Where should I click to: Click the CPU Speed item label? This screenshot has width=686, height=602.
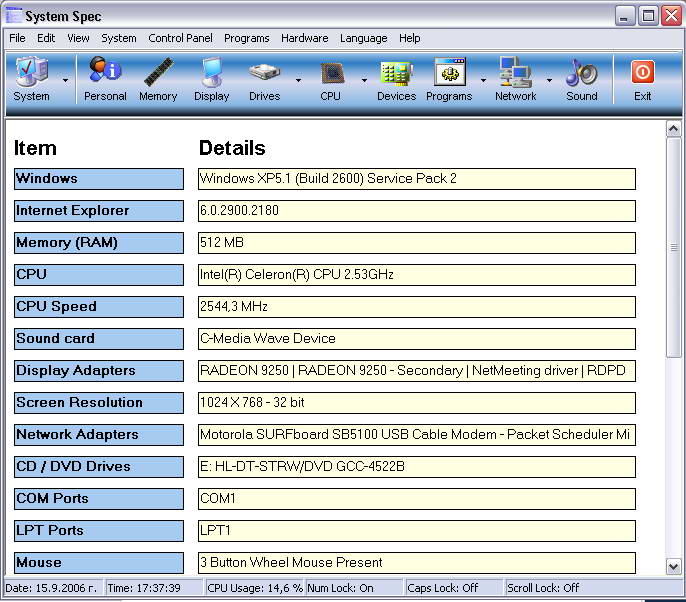click(x=99, y=307)
